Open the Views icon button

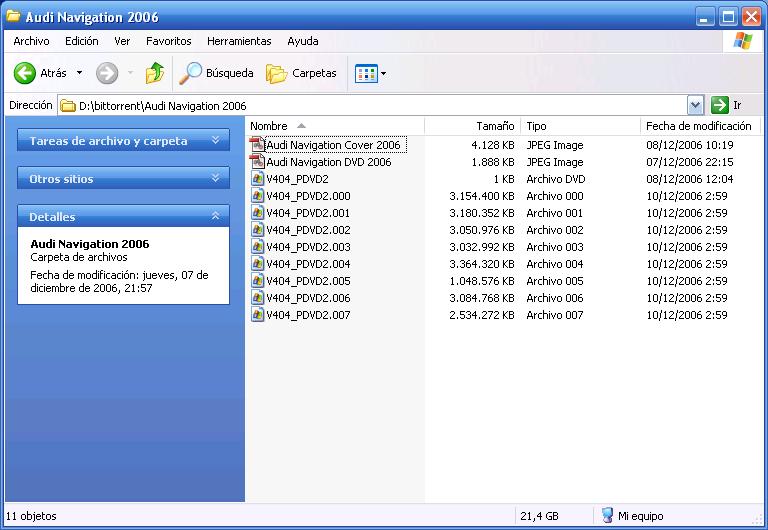click(x=366, y=73)
